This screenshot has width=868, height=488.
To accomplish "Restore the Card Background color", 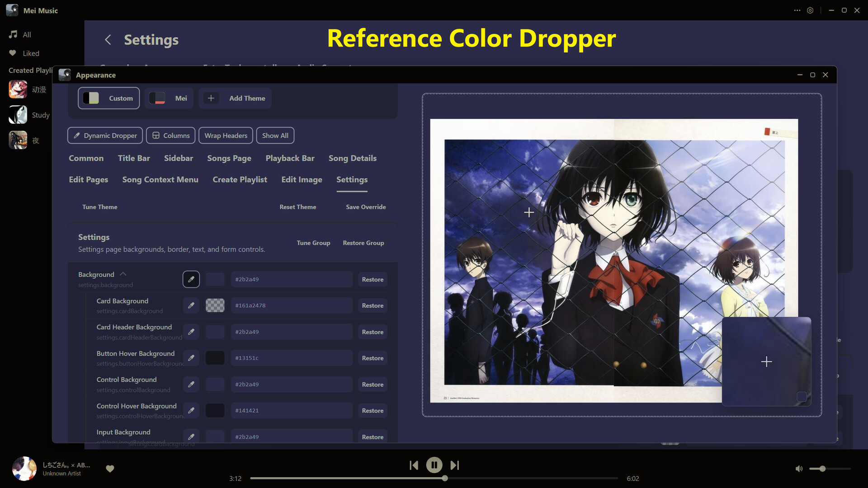I will 373,305.
